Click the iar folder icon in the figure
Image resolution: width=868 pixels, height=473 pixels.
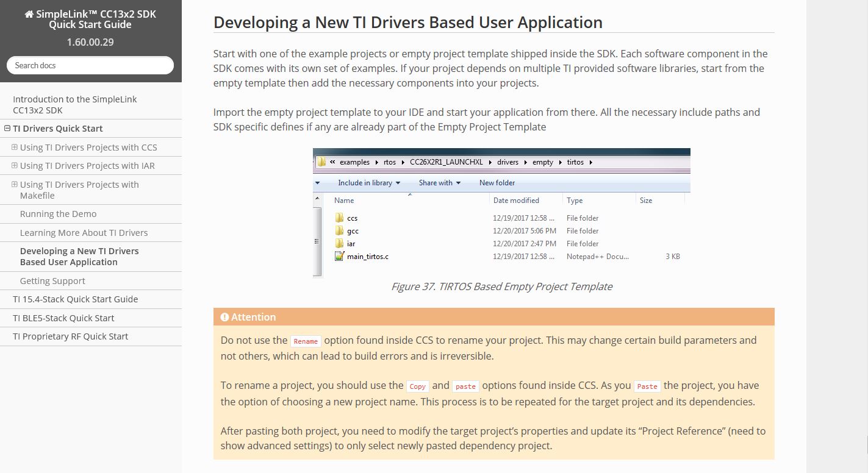(x=340, y=243)
